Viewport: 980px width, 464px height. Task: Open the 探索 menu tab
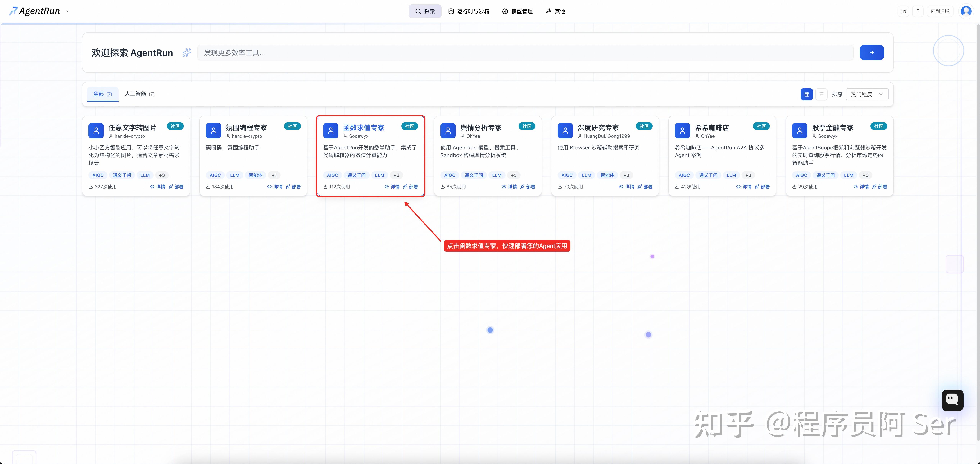coord(425,11)
